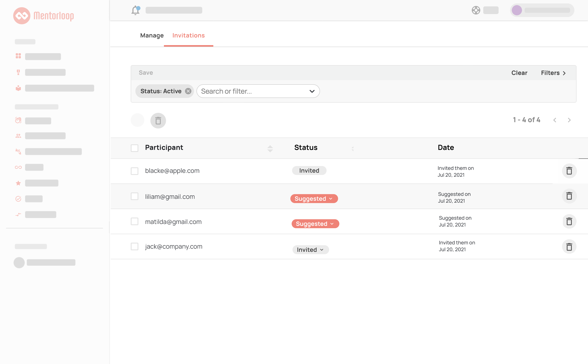Check the box for jack@company.com
The width and height of the screenshot is (588, 364).
pos(135,246)
